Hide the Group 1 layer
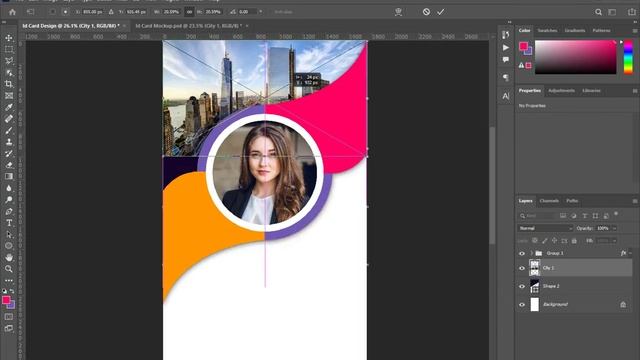Screen dimensions: 640x360 click(522, 253)
